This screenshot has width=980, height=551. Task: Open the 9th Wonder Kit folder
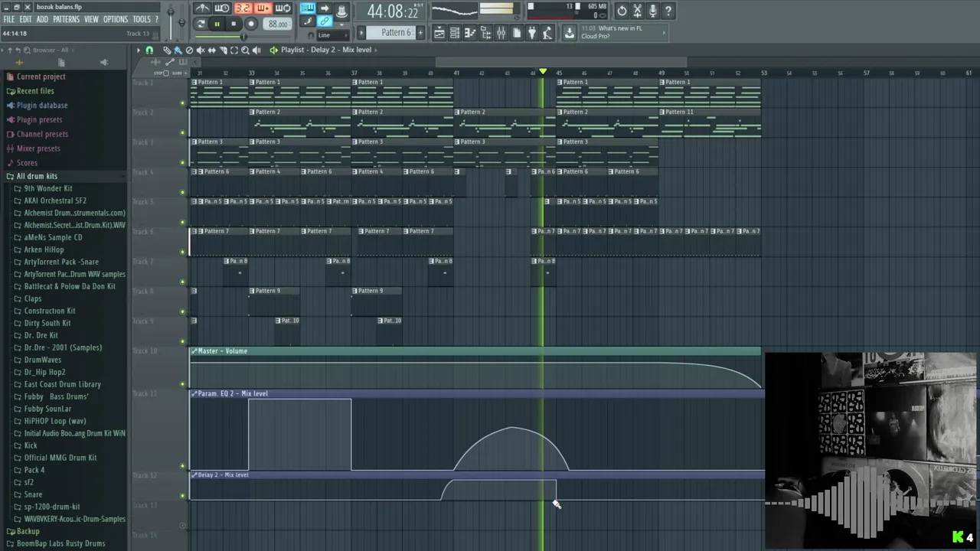(47, 188)
